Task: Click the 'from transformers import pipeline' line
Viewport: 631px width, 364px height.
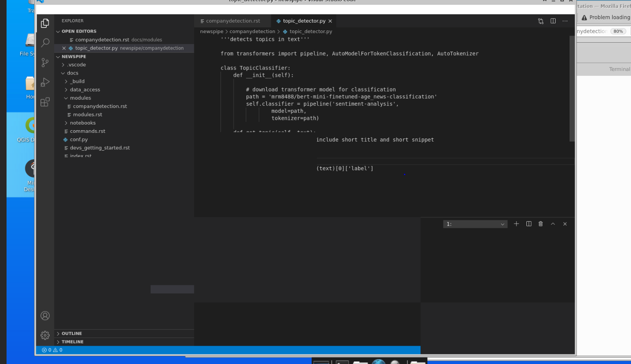Action: [x=349, y=54]
